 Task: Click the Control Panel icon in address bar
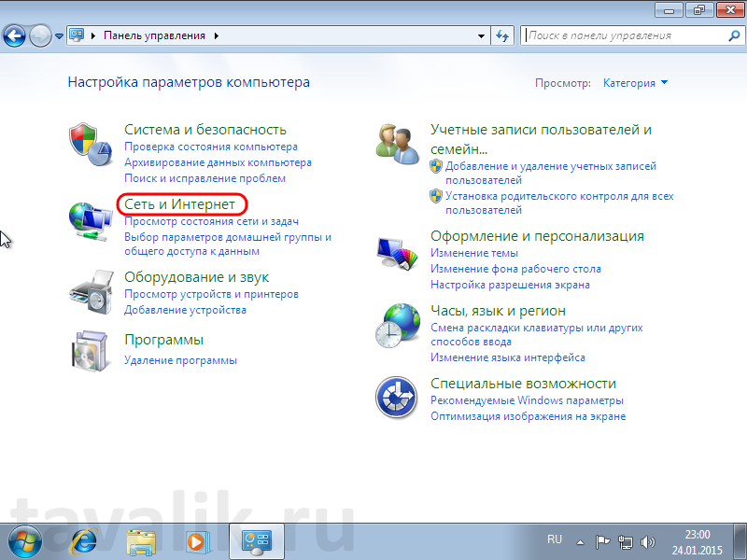pyautogui.click(x=77, y=35)
